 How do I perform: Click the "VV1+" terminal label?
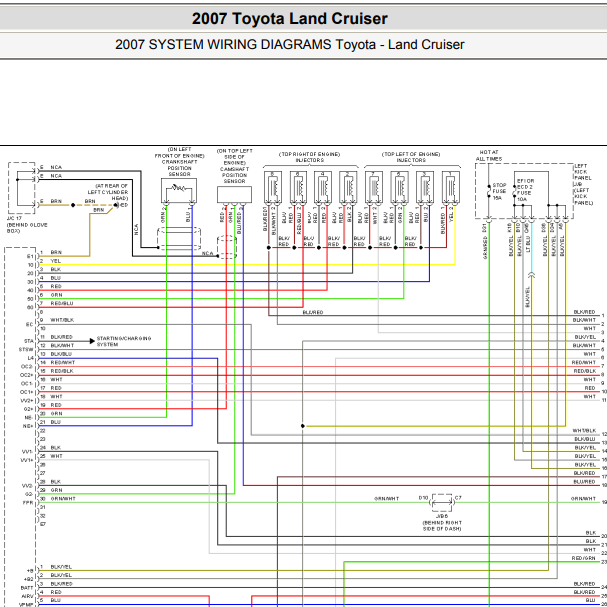[x=27, y=460]
